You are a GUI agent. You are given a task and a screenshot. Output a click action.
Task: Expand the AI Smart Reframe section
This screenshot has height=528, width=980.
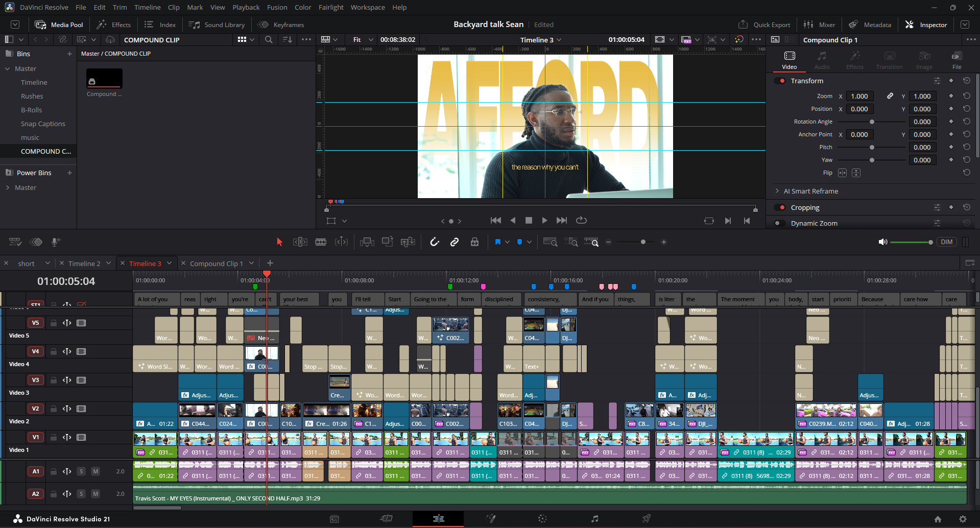(x=777, y=191)
